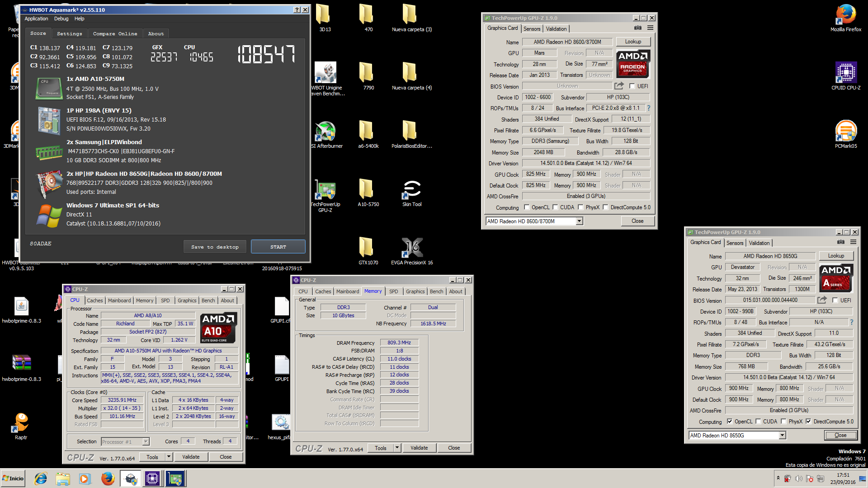Expand GPU selector dropdown AMD Radeon HD 8650G
This screenshot has height=488, width=868.
(782, 436)
